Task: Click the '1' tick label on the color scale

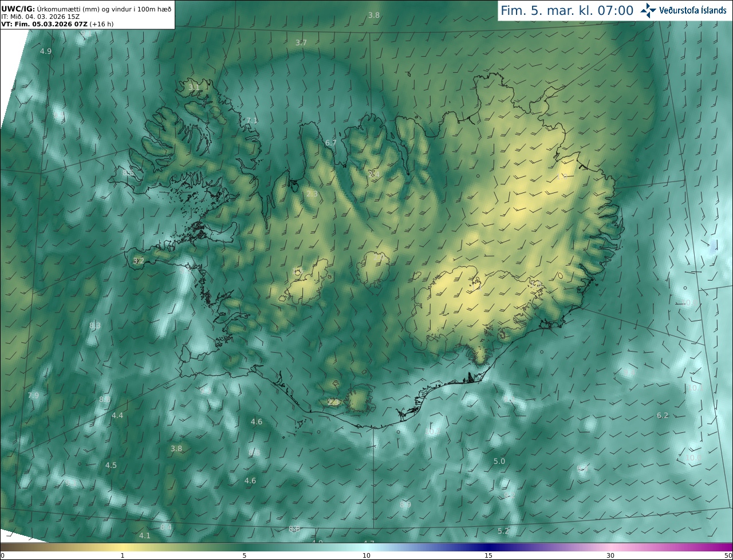Action: [x=123, y=555]
